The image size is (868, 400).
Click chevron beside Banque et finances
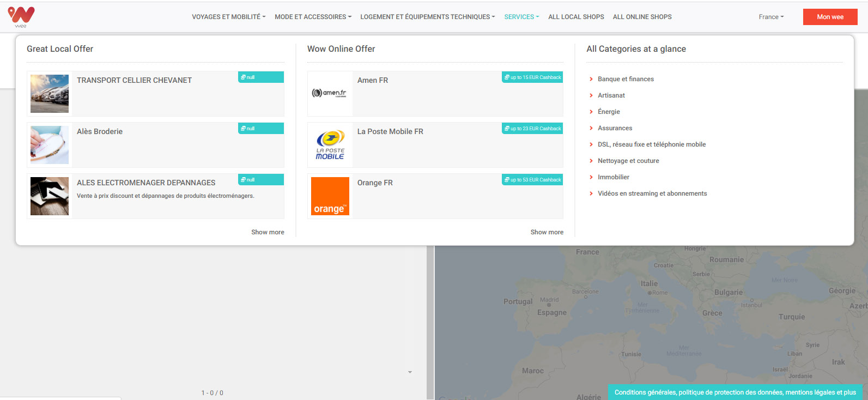click(x=591, y=79)
